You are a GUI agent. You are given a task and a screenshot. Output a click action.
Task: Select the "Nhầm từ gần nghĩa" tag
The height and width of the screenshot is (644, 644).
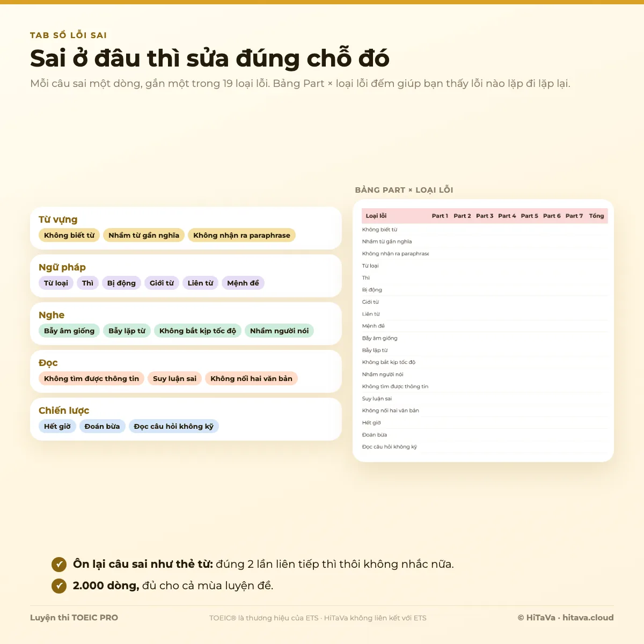coord(144,235)
